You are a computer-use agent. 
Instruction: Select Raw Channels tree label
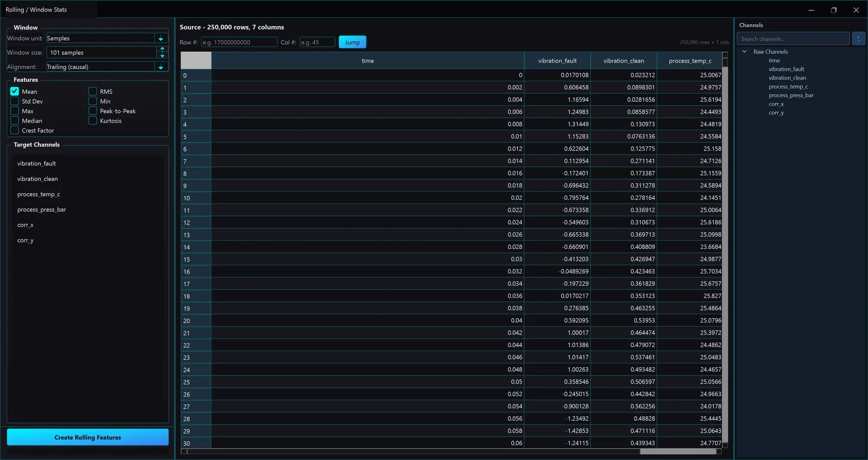click(770, 52)
